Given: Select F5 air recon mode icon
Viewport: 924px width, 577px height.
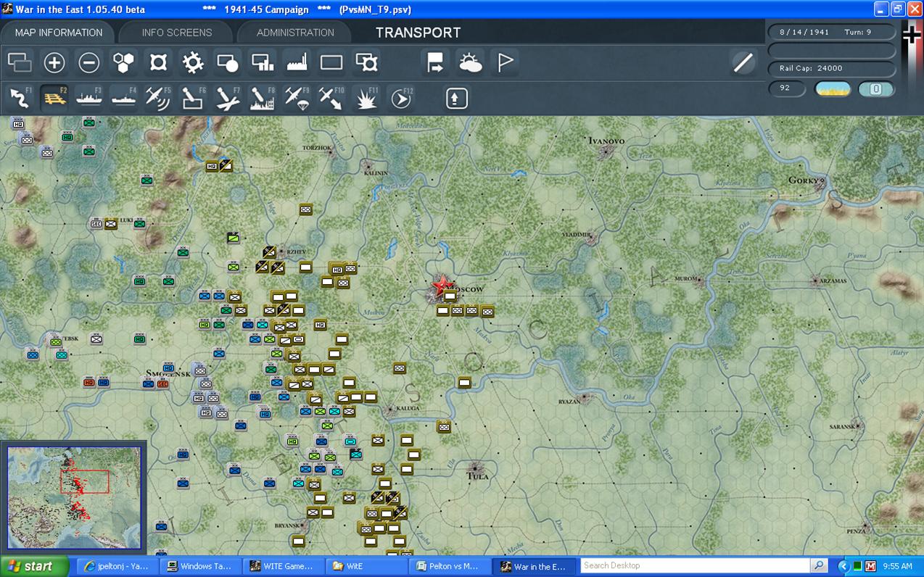Looking at the screenshot, I should (158, 98).
